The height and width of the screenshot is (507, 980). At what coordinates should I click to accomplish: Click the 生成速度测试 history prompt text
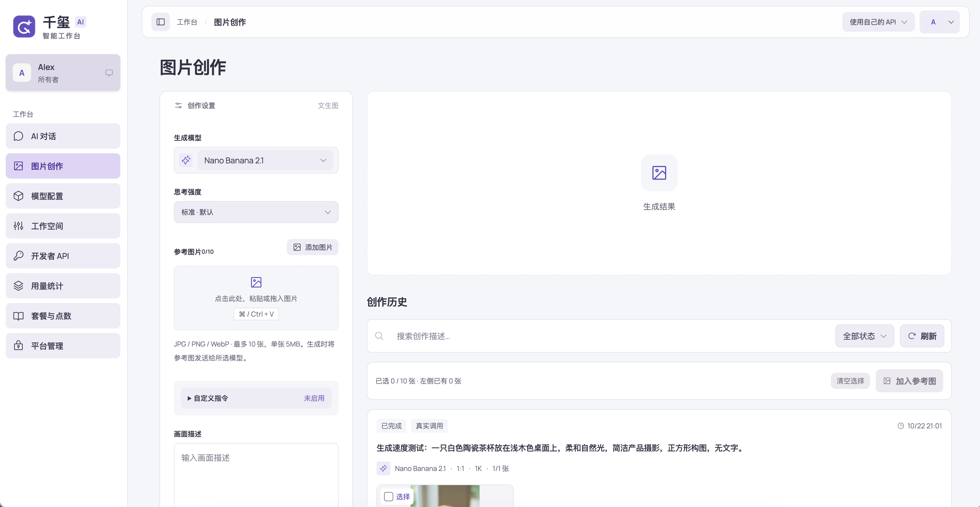(x=560, y=448)
